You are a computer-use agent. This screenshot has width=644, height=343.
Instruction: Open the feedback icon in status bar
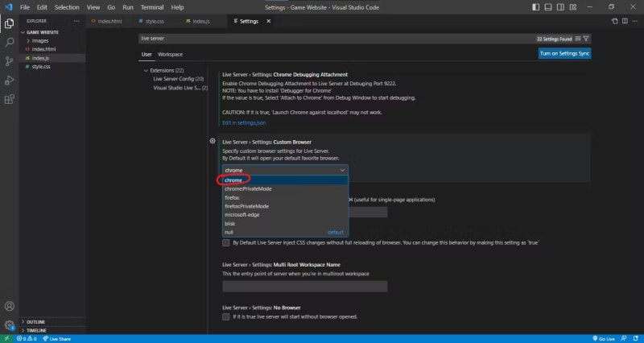[624, 339]
